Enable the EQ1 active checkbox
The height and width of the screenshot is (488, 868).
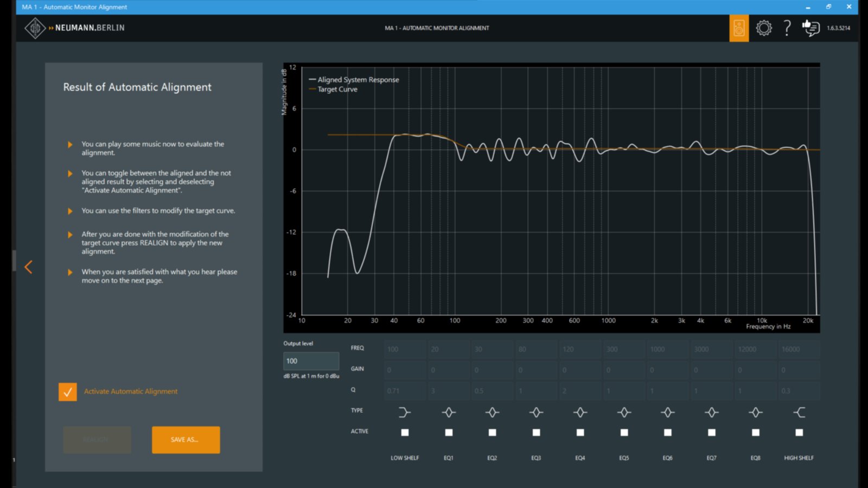coord(449,432)
